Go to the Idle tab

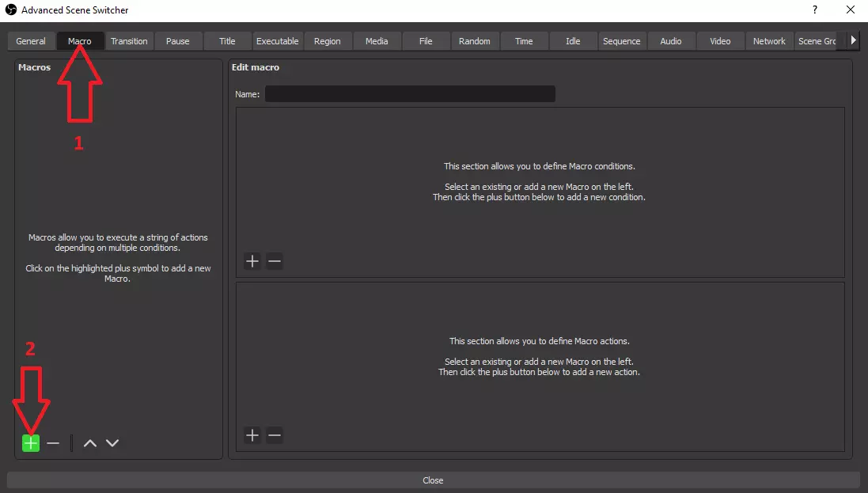click(573, 41)
